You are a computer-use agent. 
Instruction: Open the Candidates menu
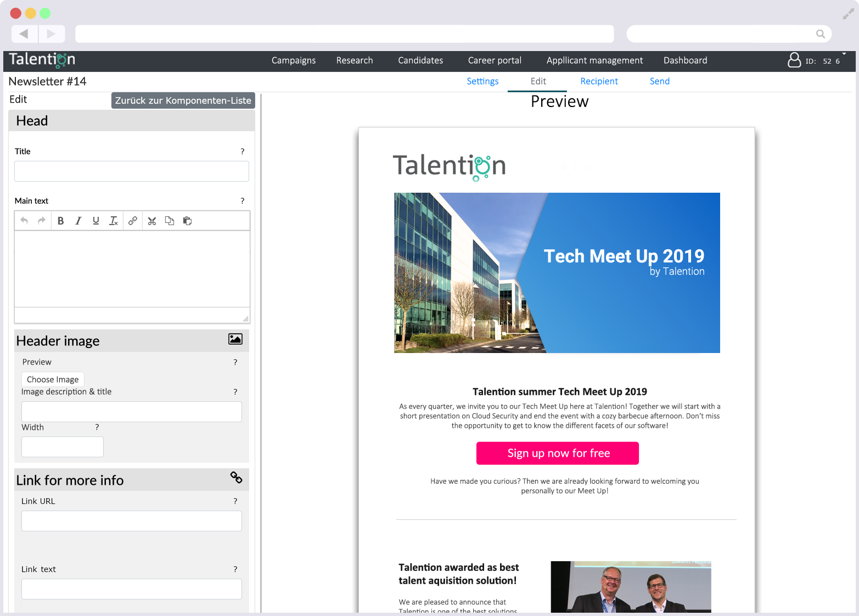(x=420, y=60)
